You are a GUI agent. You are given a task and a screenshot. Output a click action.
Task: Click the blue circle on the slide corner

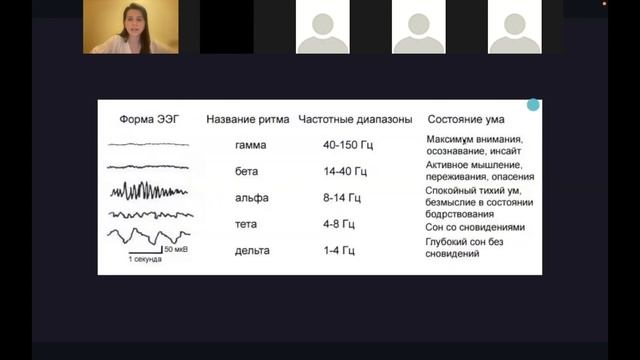533,105
